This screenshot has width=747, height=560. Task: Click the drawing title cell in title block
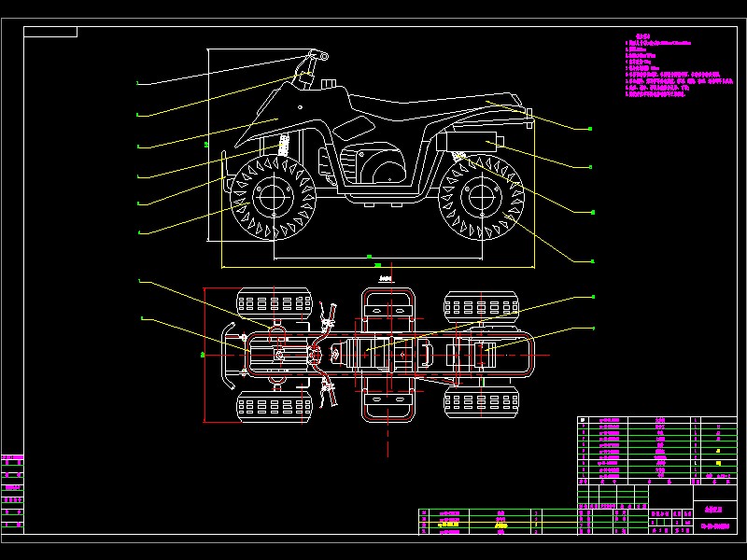click(x=714, y=510)
